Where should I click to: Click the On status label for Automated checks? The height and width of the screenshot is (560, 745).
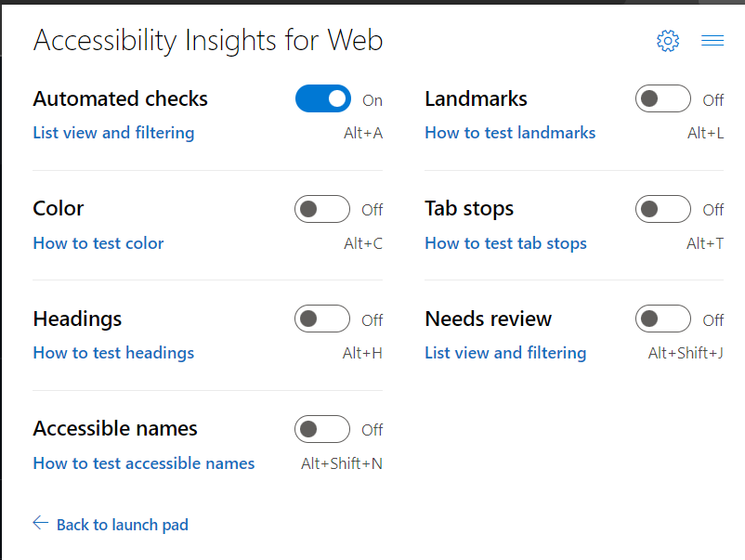point(373,99)
